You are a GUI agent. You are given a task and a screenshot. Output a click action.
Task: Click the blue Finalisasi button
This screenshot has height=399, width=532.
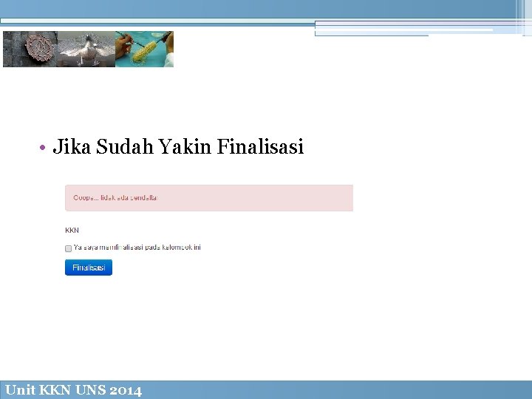[x=89, y=267]
